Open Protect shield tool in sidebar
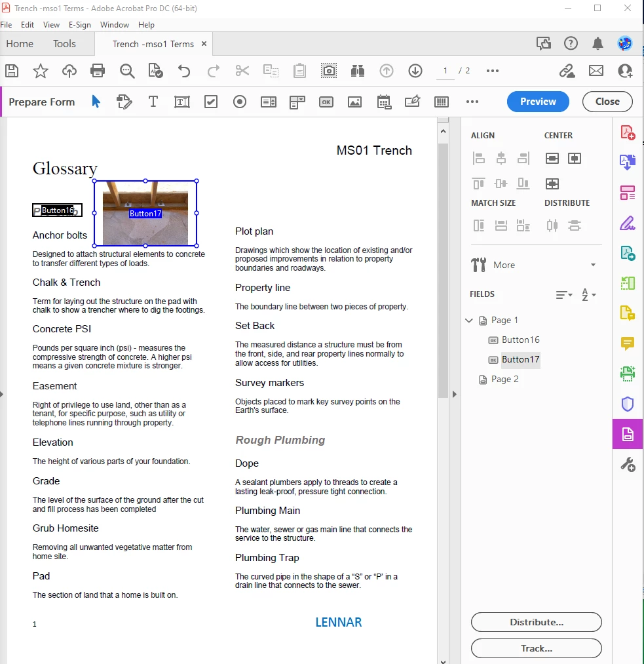Screen dimensions: 644x664 628,404
